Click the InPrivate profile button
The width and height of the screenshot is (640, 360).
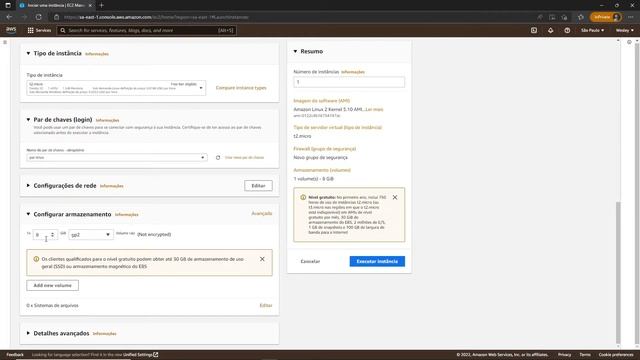[606, 17]
